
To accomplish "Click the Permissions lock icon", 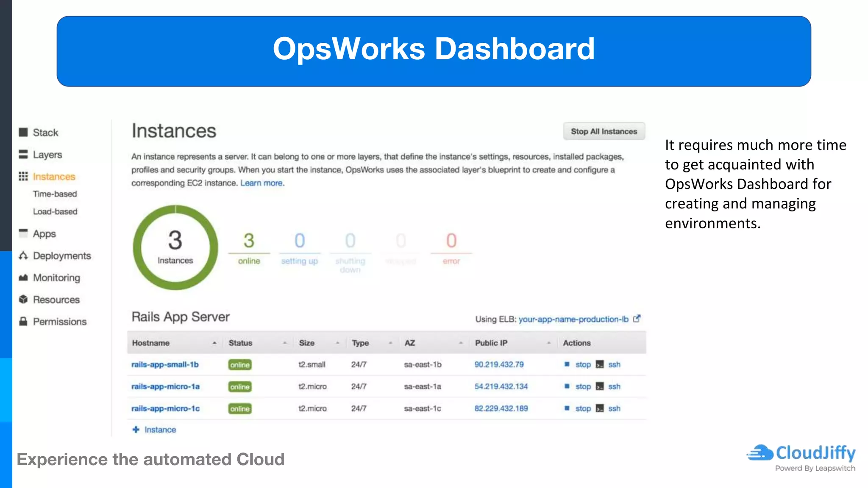I will [23, 322].
